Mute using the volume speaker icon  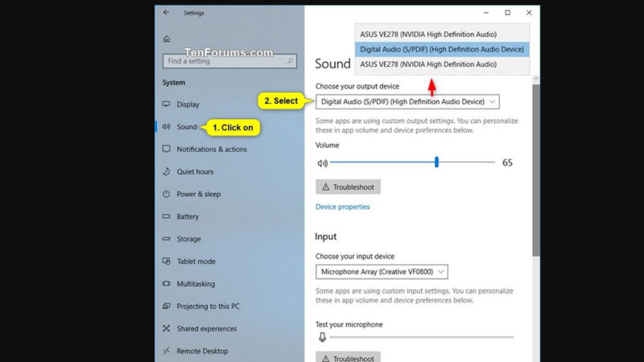point(323,163)
